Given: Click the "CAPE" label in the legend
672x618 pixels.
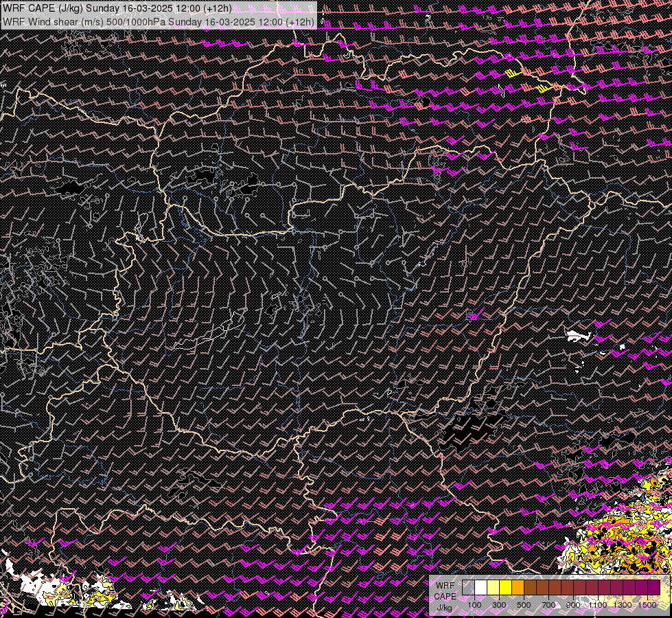Looking at the screenshot, I should click(445, 597).
